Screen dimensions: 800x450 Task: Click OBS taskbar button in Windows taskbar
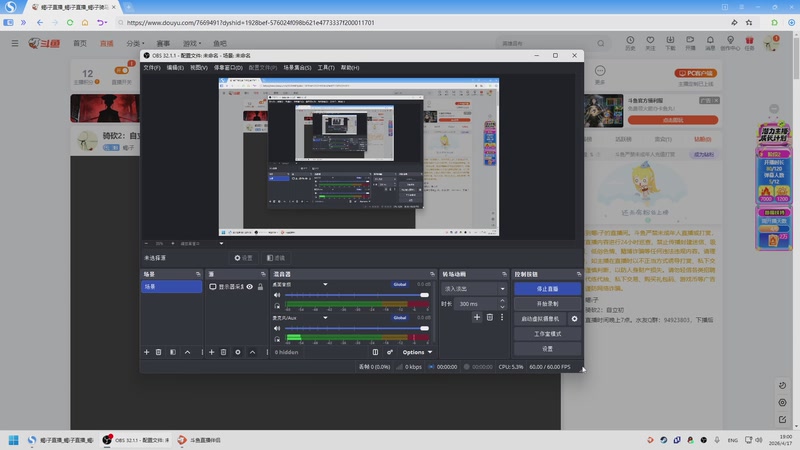pos(137,440)
